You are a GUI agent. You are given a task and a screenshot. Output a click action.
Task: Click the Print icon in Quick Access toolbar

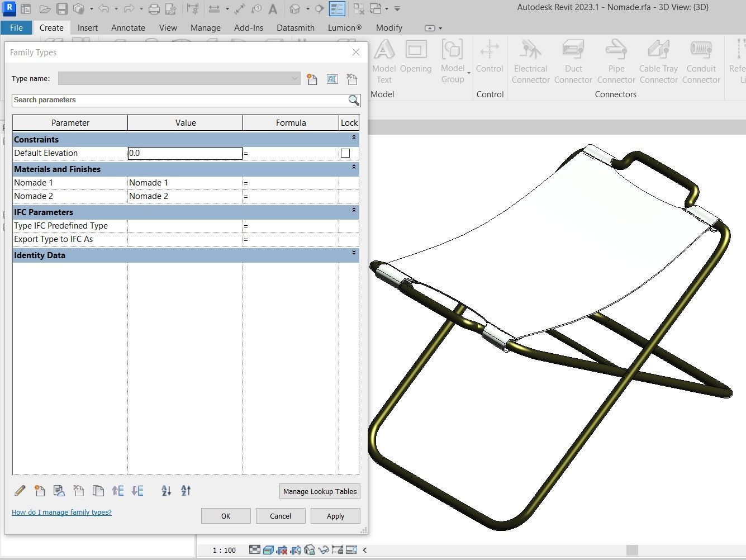[154, 9]
